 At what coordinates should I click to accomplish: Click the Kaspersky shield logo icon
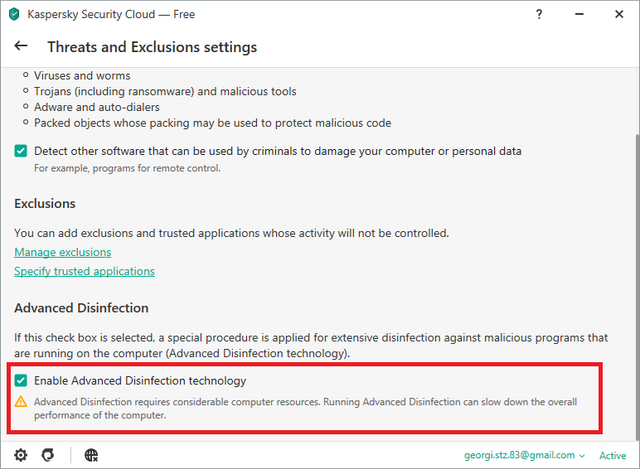point(14,14)
